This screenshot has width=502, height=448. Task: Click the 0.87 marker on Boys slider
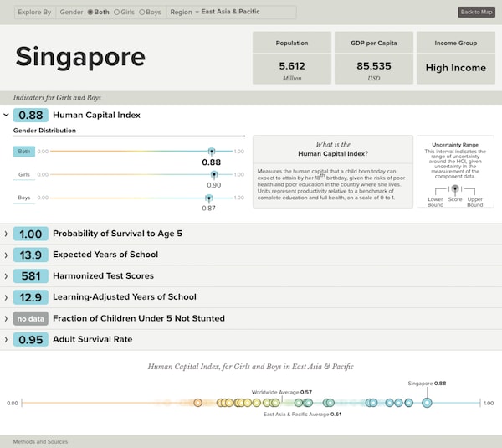[208, 198]
